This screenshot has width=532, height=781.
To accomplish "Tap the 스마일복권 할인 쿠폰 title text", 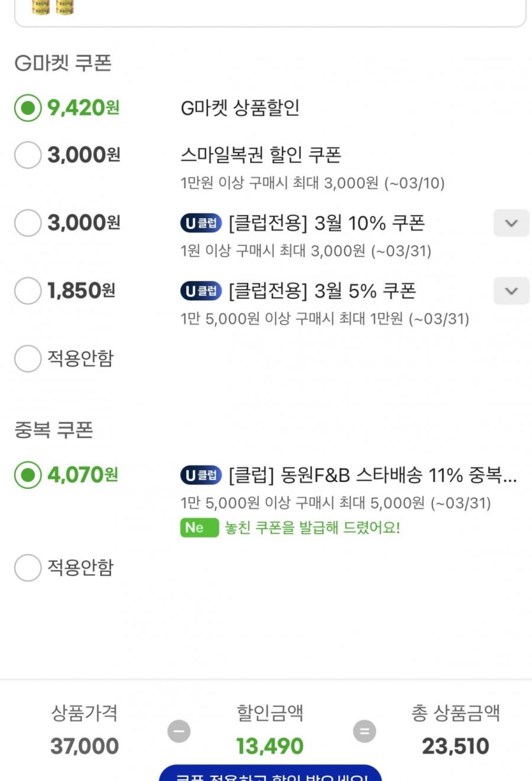I will click(261, 155).
